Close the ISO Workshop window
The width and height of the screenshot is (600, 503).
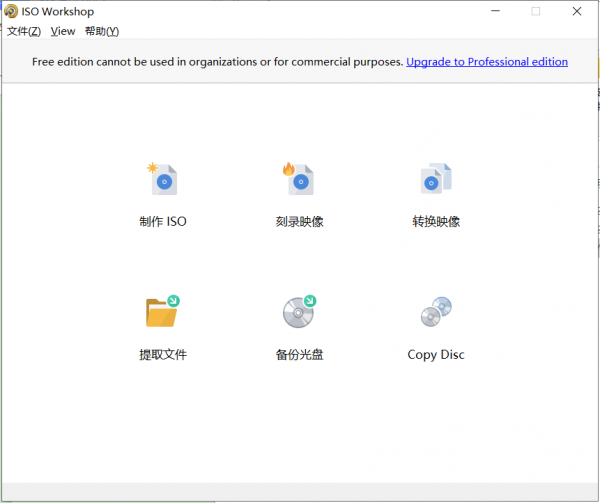click(x=577, y=11)
